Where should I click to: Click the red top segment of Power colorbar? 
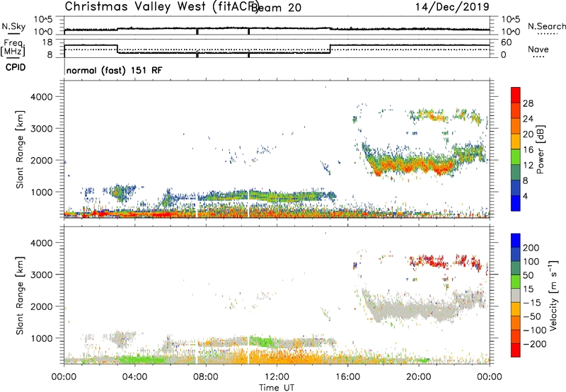[x=516, y=95]
